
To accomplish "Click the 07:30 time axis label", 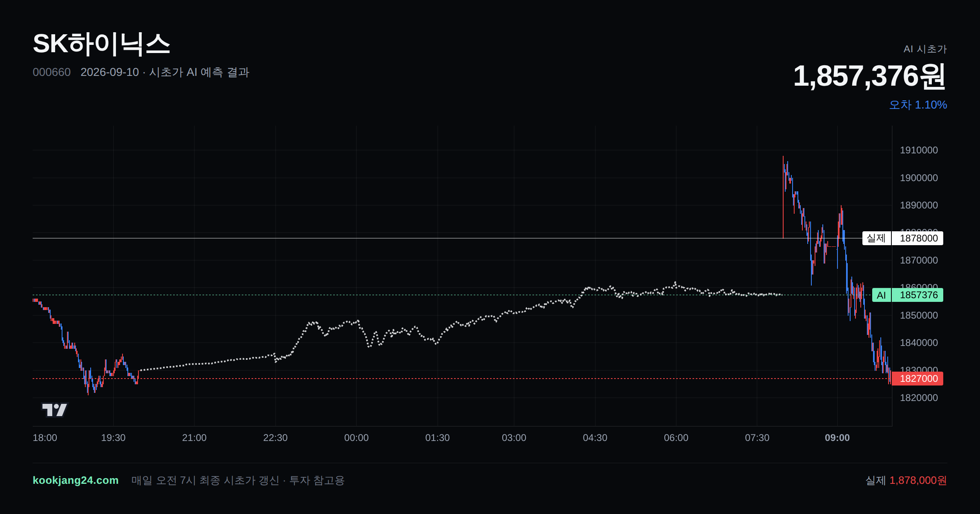I will (757, 438).
